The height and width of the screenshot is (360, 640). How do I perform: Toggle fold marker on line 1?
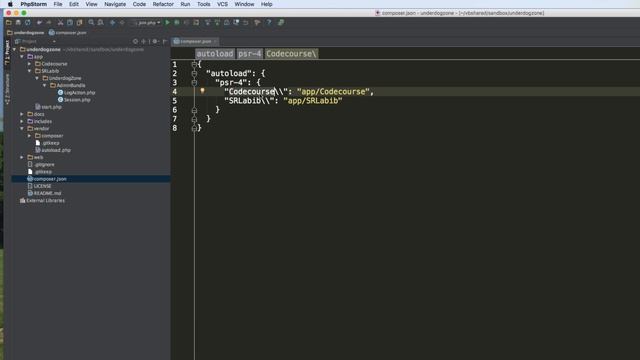[x=194, y=64]
